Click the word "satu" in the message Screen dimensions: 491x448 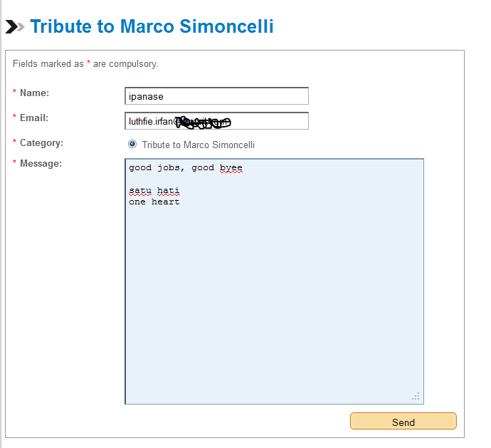coord(140,191)
